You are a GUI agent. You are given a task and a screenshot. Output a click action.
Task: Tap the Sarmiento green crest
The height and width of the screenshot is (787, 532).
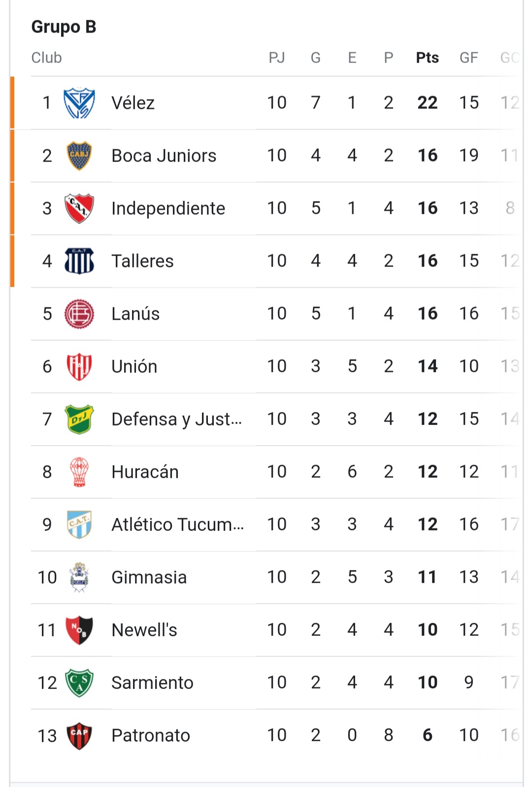point(79,683)
